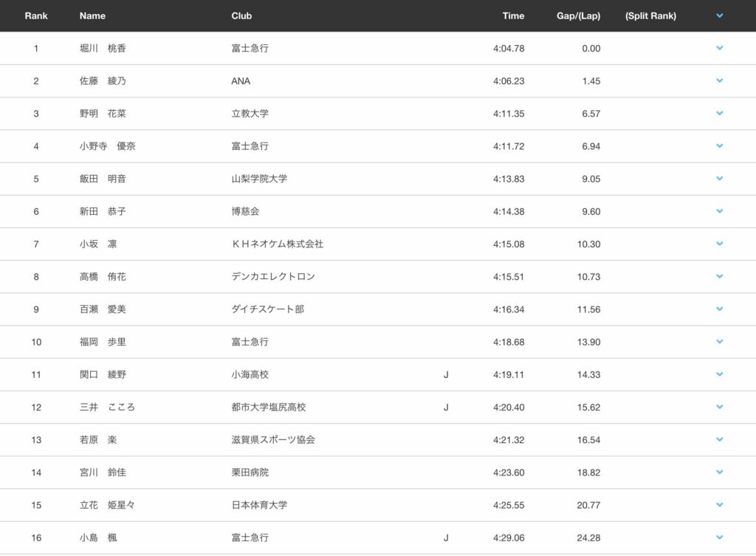Viewport: 756px width, 556px height.
Task: Open split details for 野明 花菜
Action: pyautogui.click(x=719, y=113)
